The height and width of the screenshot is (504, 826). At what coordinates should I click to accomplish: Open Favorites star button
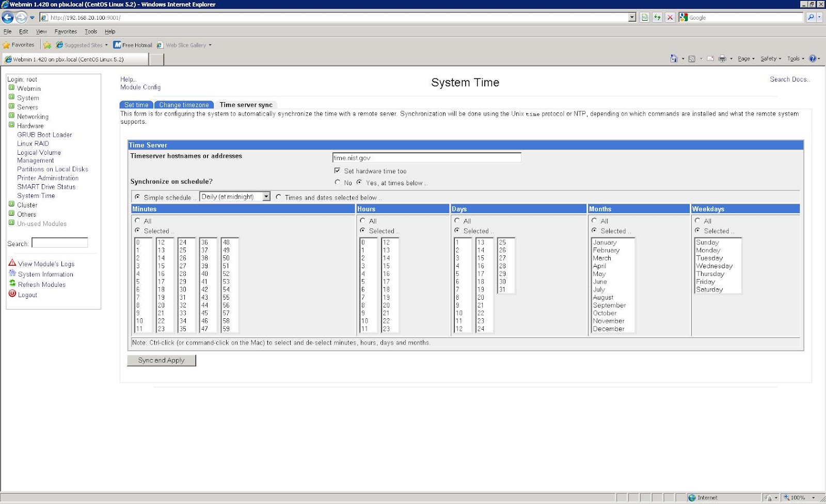[19, 45]
